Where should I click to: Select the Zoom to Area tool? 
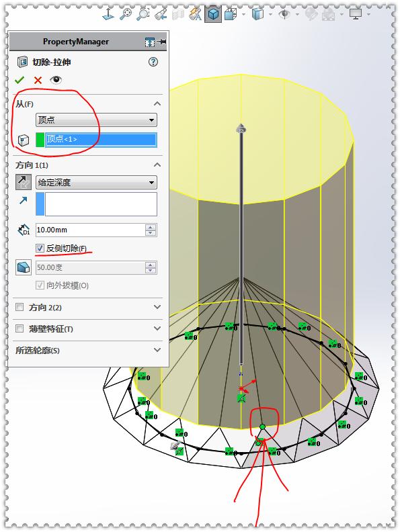[x=143, y=14]
